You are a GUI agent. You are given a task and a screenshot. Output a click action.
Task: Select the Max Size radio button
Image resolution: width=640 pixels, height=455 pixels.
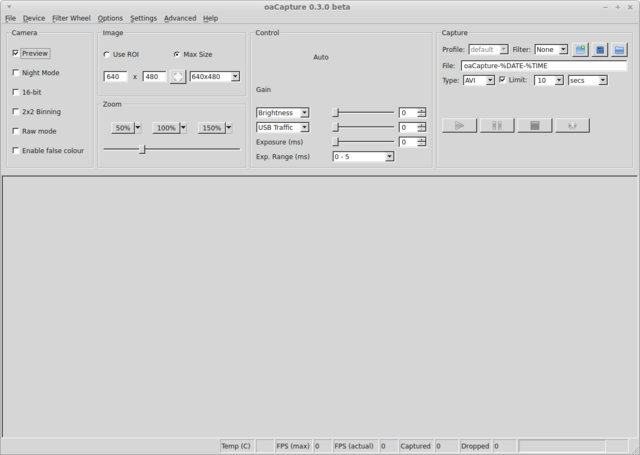[x=177, y=54]
